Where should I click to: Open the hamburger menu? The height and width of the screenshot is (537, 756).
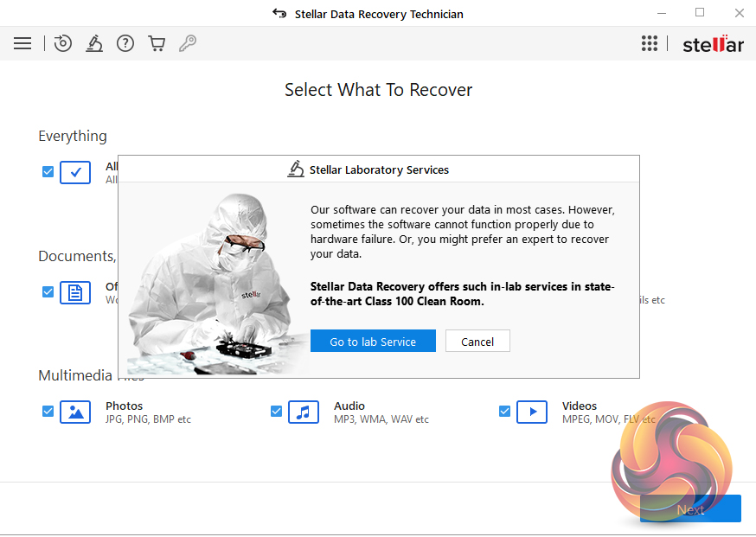(x=22, y=43)
